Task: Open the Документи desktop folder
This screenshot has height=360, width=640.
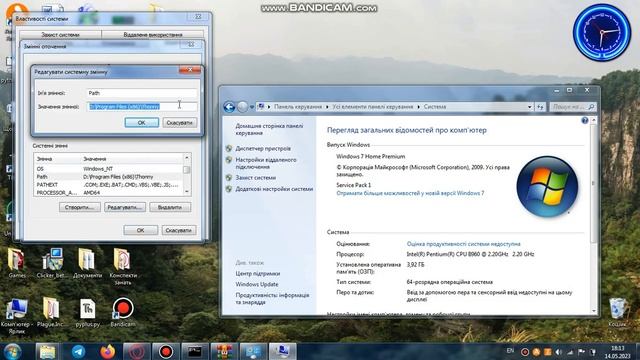Action: pyautogui.click(x=87, y=263)
